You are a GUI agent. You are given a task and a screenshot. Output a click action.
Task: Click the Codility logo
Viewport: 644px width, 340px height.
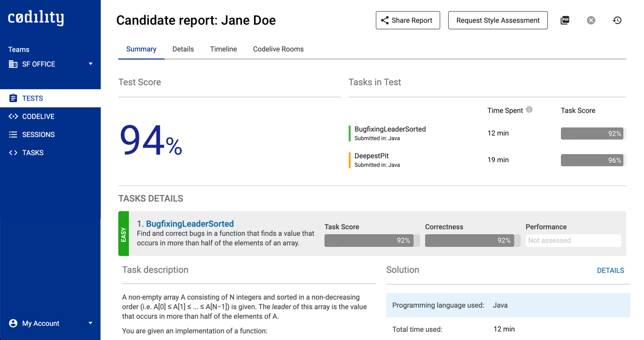coord(36,19)
